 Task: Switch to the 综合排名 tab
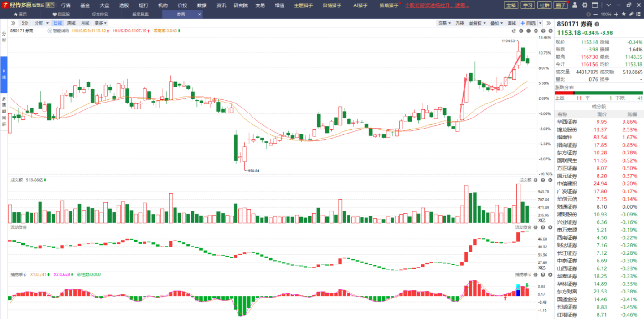tap(100, 14)
